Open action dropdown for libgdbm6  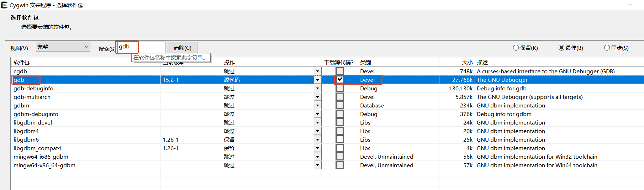[317, 139]
